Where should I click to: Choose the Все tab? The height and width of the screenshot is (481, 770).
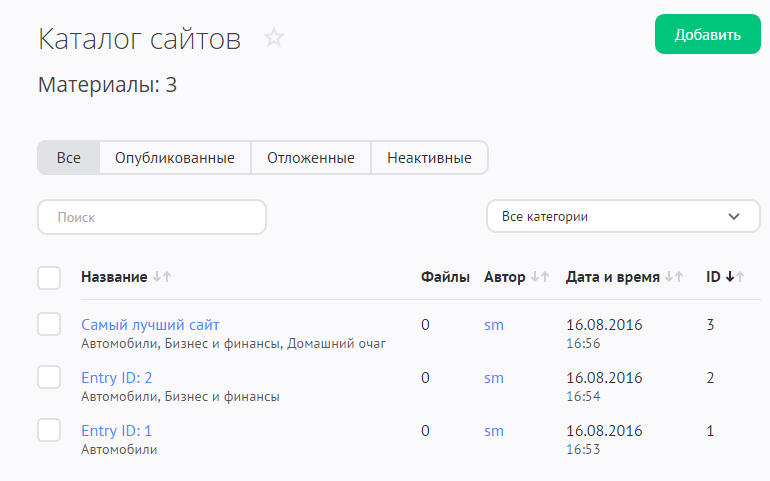point(69,158)
